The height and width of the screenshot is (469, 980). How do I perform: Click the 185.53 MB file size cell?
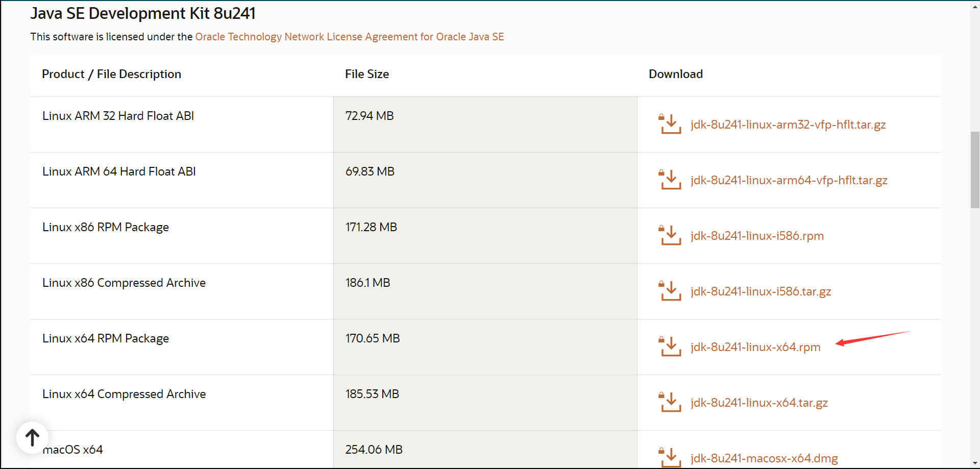[x=372, y=394]
